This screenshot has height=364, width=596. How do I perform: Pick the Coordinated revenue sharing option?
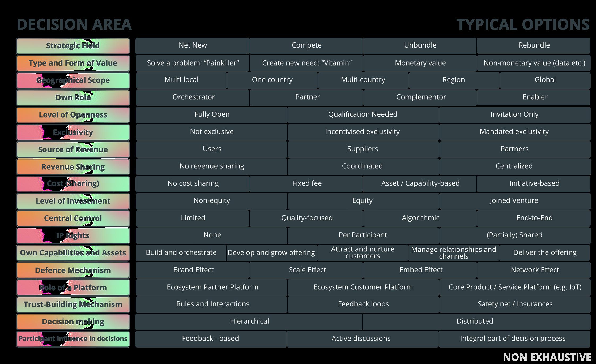point(362,166)
